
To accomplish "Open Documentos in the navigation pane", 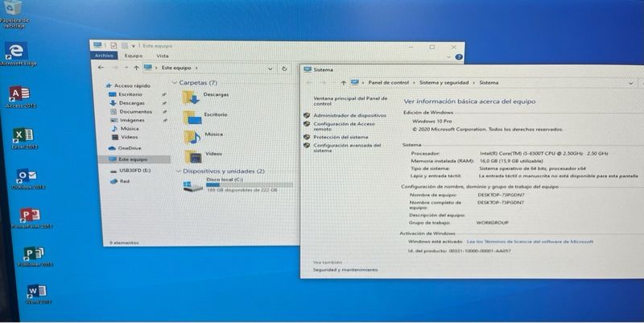I will pyautogui.click(x=131, y=111).
